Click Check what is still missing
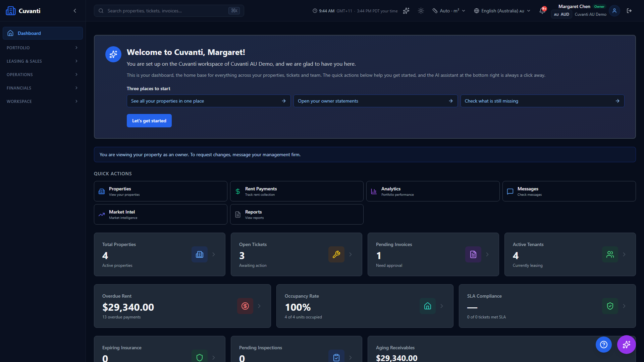The image size is (644, 362). [x=542, y=101]
